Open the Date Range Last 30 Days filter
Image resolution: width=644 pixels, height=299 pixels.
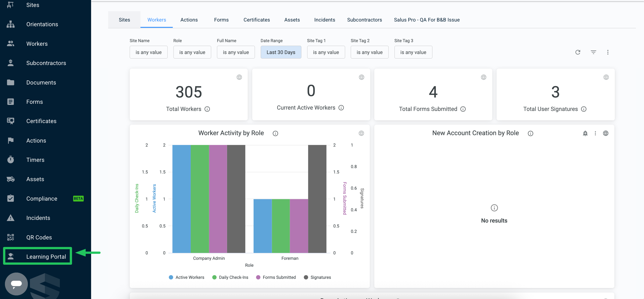(x=281, y=52)
